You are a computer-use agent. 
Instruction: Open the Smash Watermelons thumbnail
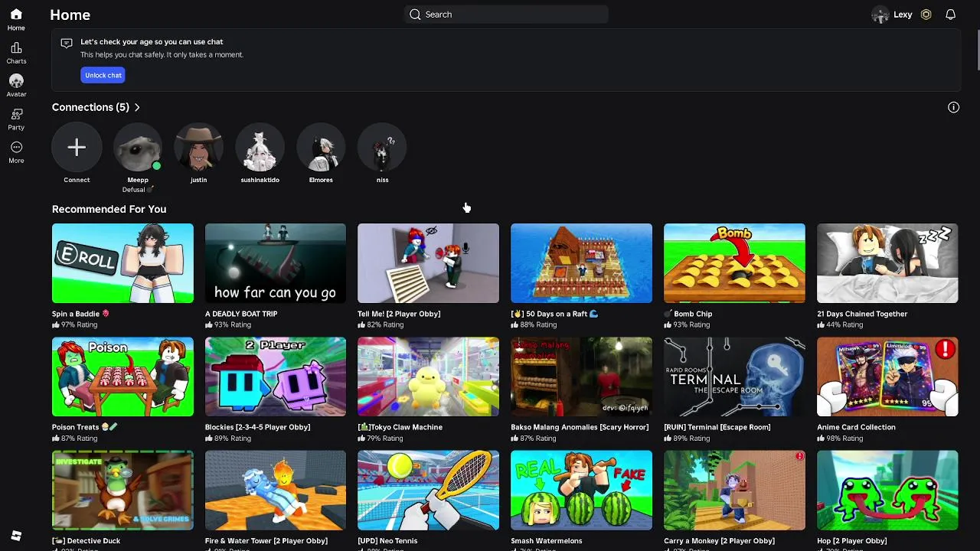click(x=581, y=490)
